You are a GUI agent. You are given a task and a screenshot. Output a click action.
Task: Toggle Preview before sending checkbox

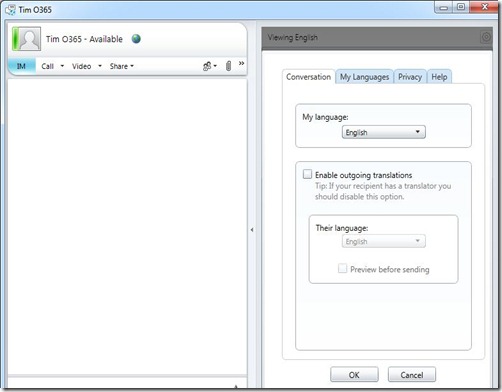pos(342,268)
